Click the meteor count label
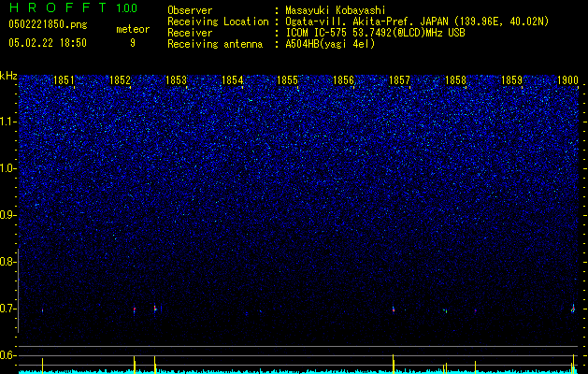Screen dimensions: 588x374 coord(133,29)
